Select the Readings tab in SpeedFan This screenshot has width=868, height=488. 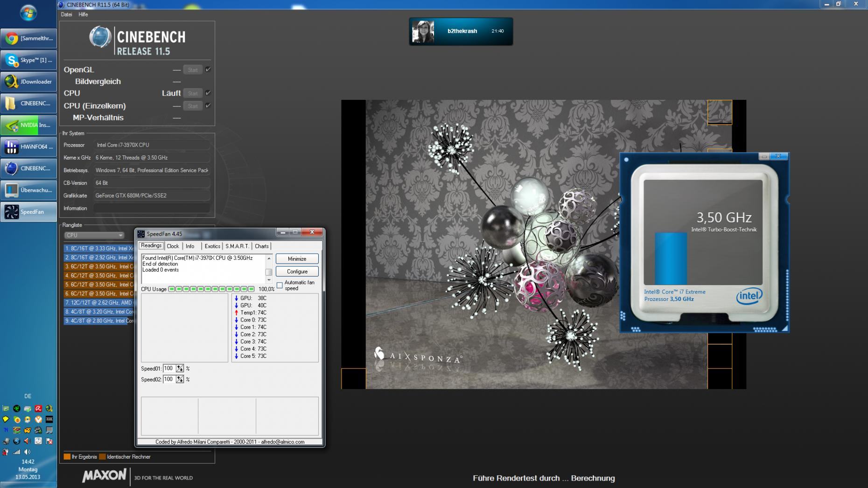pyautogui.click(x=151, y=245)
